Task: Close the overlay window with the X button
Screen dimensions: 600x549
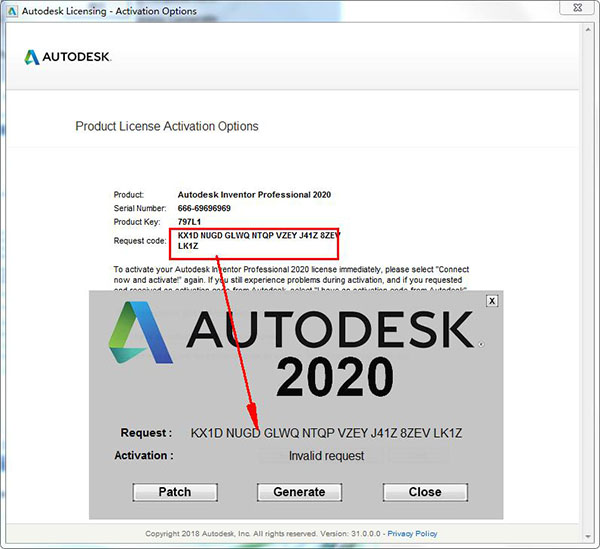Action: pyautogui.click(x=491, y=300)
